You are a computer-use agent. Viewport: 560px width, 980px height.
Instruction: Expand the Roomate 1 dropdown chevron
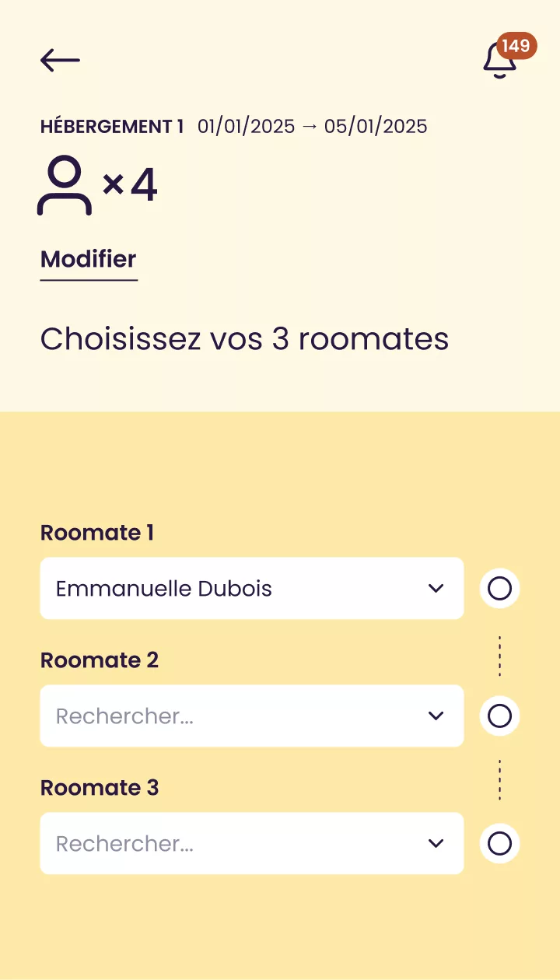pos(436,588)
